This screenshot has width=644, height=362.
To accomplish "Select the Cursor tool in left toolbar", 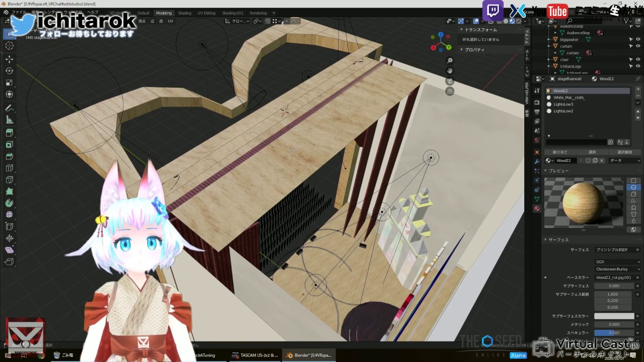I will 9,46.
